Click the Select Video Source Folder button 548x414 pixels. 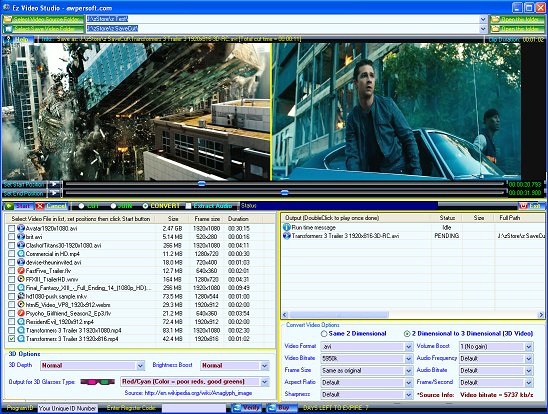tap(43, 19)
